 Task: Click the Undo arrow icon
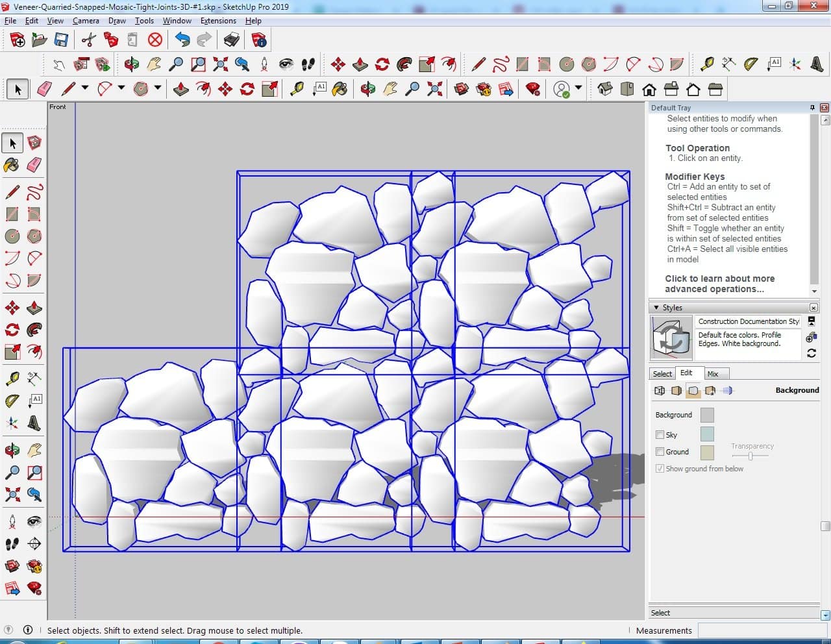click(182, 40)
